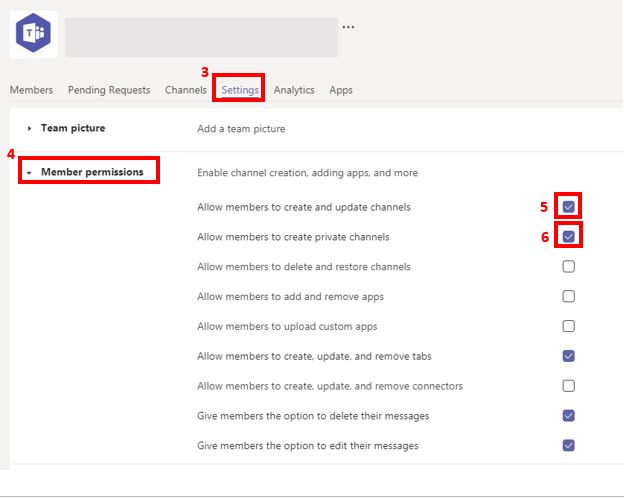Screen dimensions: 624x498
Task: Disable option for members to delete messages
Action: [x=568, y=416]
